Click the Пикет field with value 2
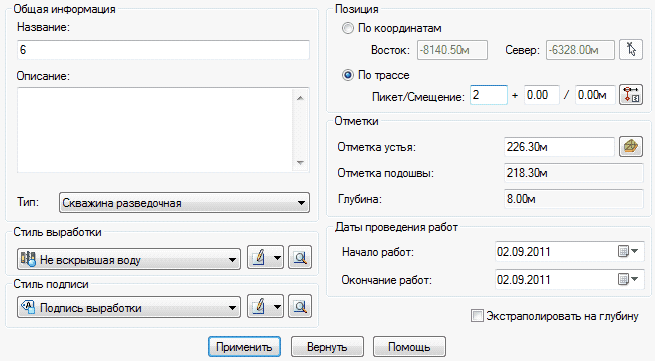Screen dimensions: 655x361 (489, 95)
